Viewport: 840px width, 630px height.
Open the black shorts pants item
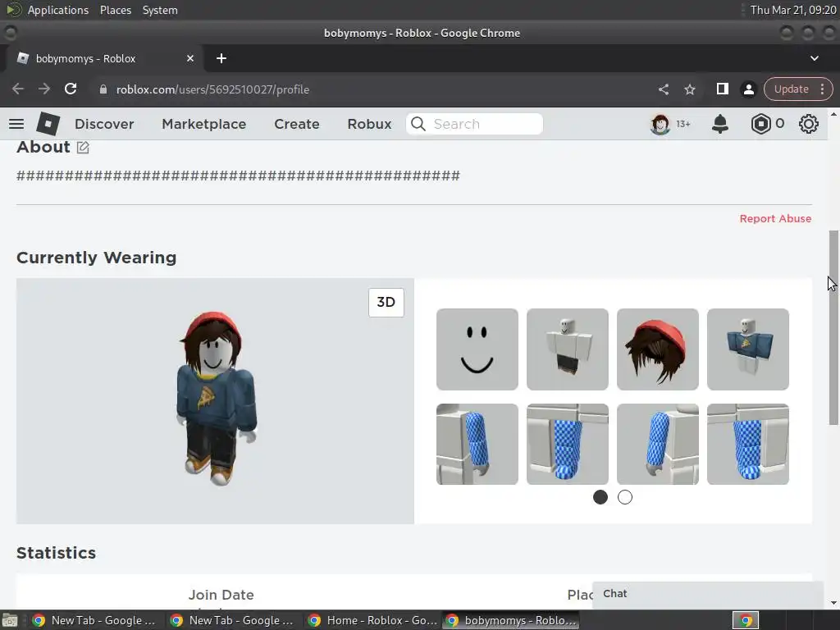click(x=567, y=349)
